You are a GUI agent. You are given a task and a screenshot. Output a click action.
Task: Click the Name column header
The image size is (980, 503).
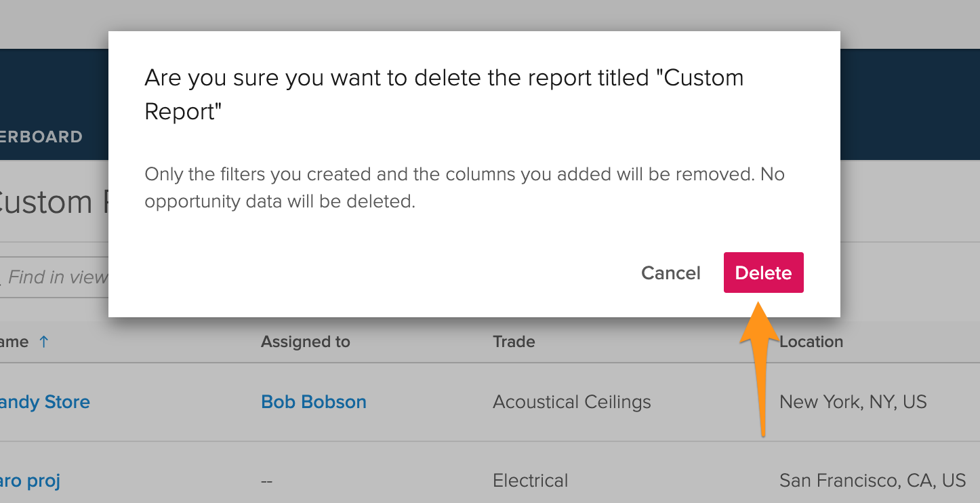click(x=14, y=342)
